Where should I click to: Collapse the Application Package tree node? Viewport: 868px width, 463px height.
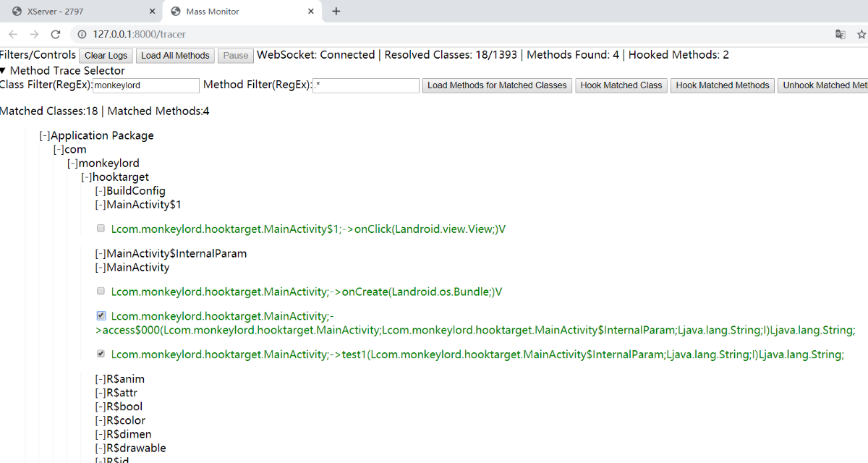click(45, 135)
